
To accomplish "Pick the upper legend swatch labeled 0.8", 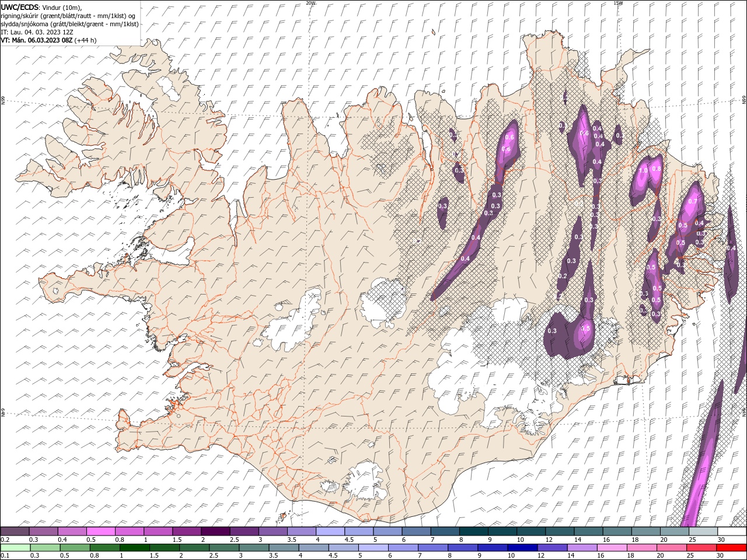I will 129,531.
